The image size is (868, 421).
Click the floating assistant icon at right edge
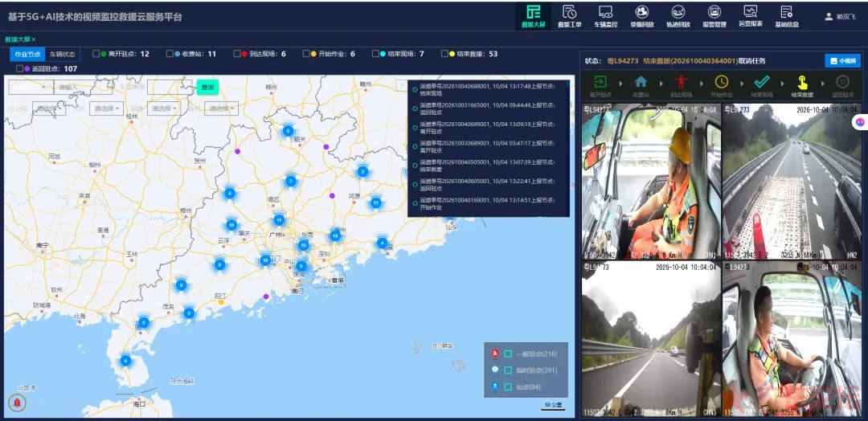860,121
